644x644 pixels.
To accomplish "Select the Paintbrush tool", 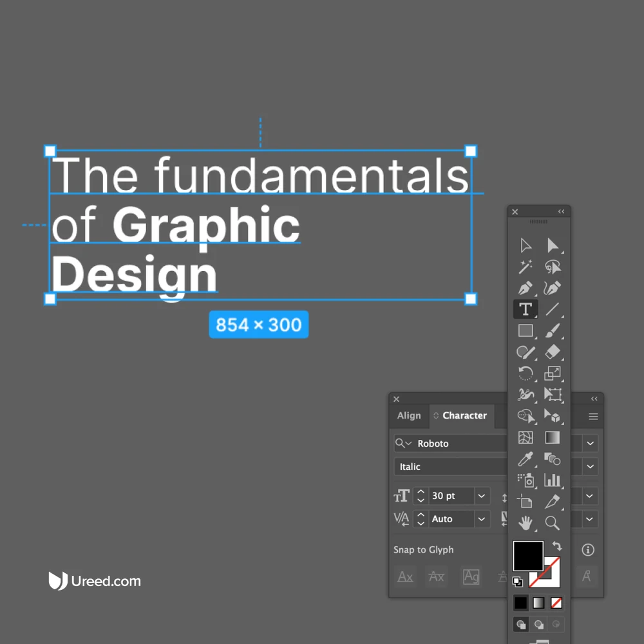I will pyautogui.click(x=553, y=330).
